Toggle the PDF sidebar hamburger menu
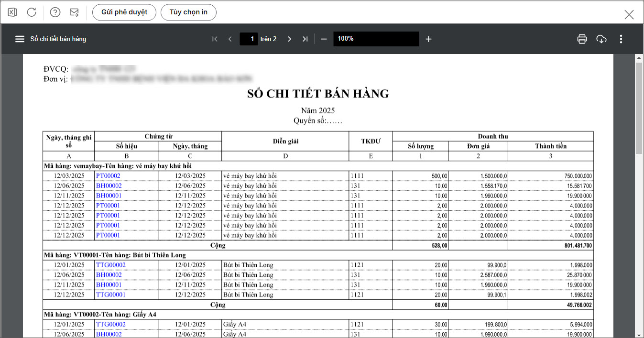 (x=20, y=39)
